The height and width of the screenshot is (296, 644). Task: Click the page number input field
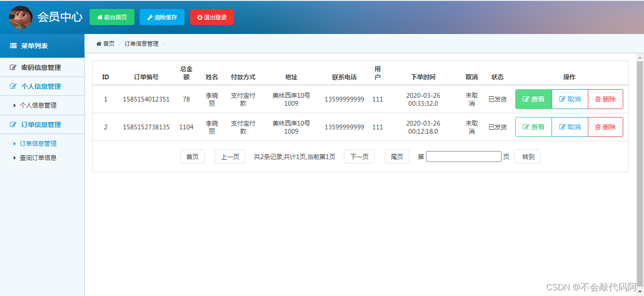[463, 156]
